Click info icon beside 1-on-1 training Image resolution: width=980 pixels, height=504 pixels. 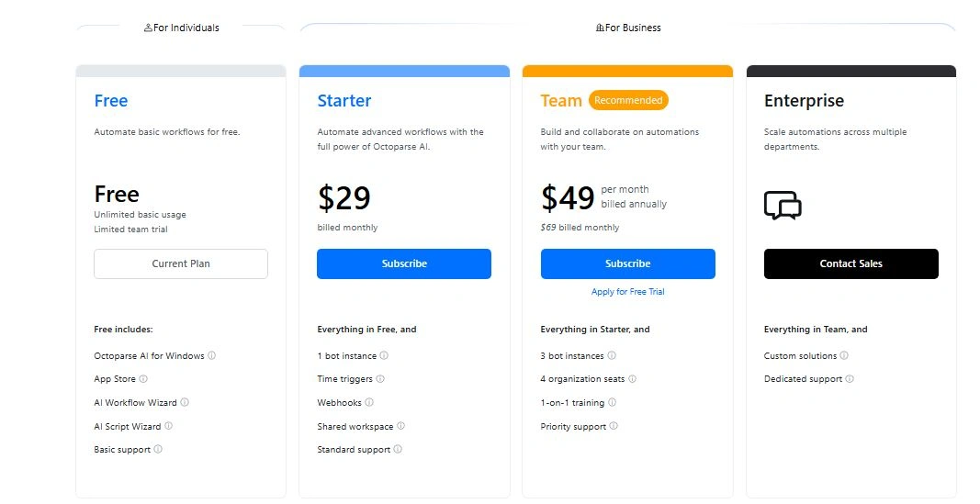click(613, 402)
